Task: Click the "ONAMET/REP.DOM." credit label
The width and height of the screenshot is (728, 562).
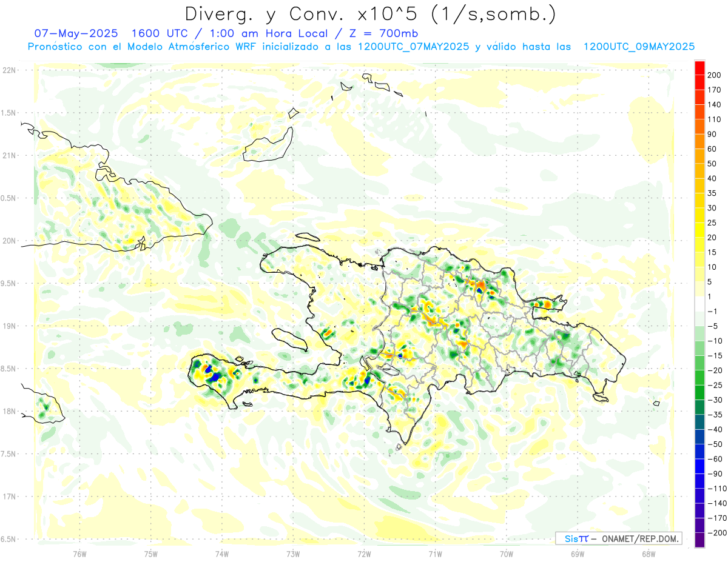Action: 641,538
